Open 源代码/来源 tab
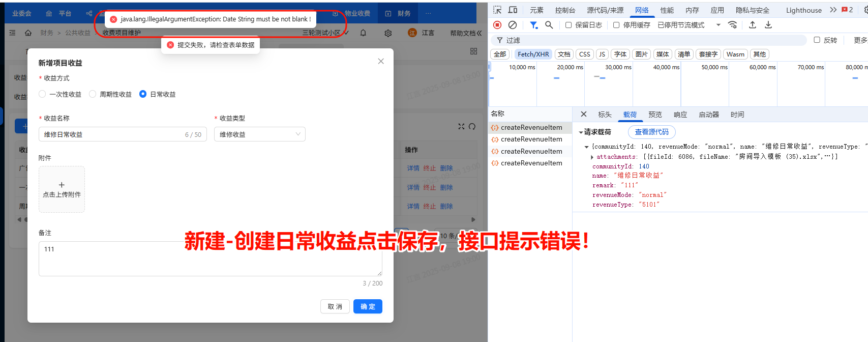The width and height of the screenshot is (868, 342). coord(605,10)
